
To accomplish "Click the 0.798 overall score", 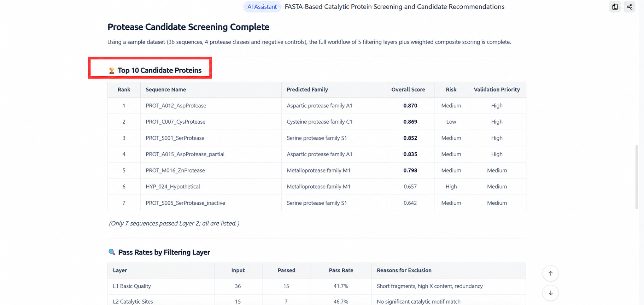I will tap(410, 171).
